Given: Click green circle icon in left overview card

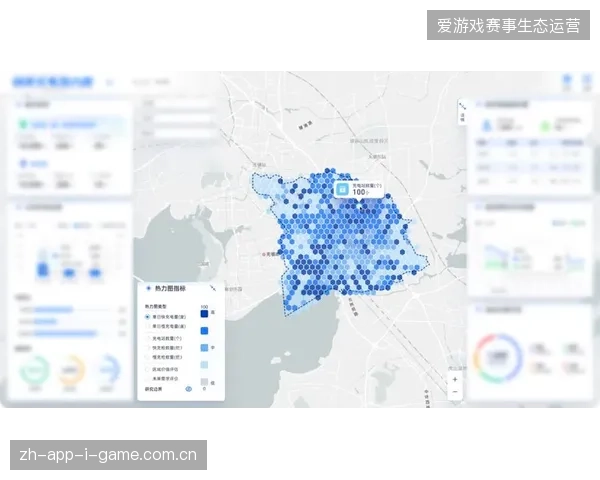Looking at the screenshot, I should 23,124.
